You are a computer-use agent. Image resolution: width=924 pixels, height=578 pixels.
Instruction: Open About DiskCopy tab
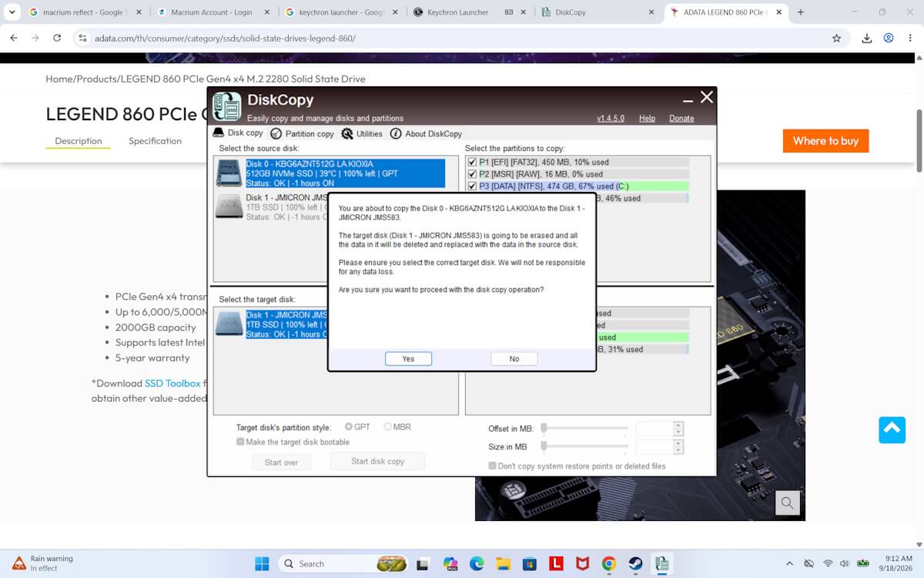coord(426,133)
